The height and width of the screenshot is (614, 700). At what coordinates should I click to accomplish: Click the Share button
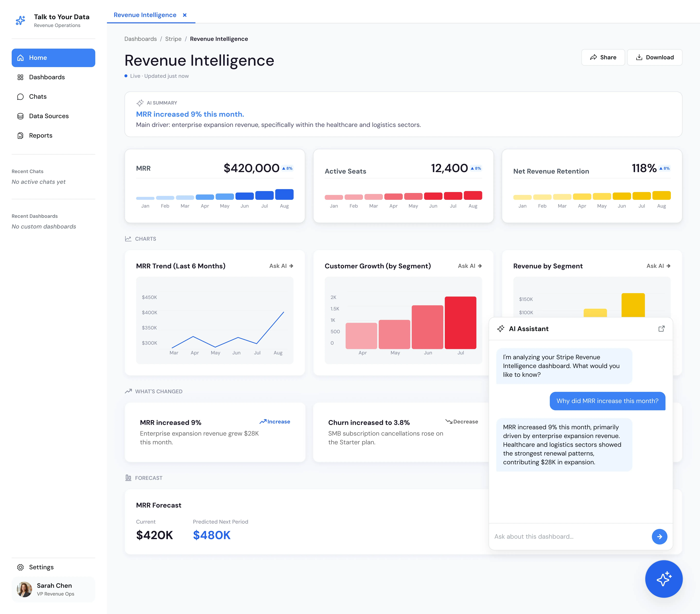click(x=603, y=57)
